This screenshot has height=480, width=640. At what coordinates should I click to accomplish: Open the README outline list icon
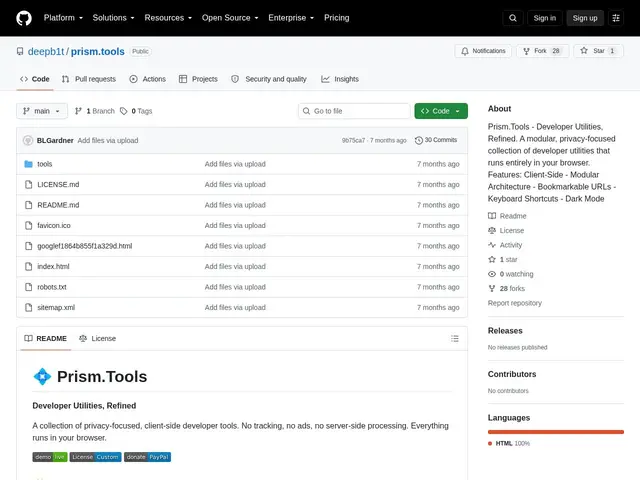[x=455, y=338]
